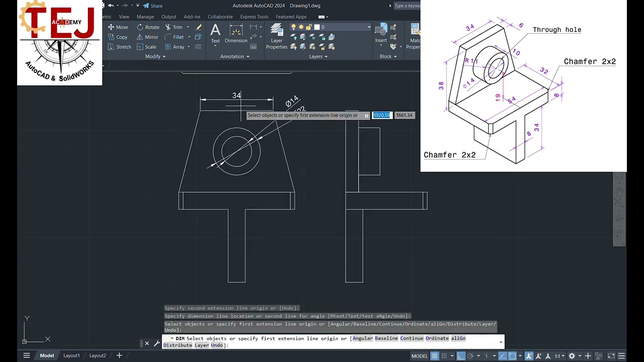Activate the Dimension tool
Viewport: 644px width, 362px height.
tap(236, 34)
